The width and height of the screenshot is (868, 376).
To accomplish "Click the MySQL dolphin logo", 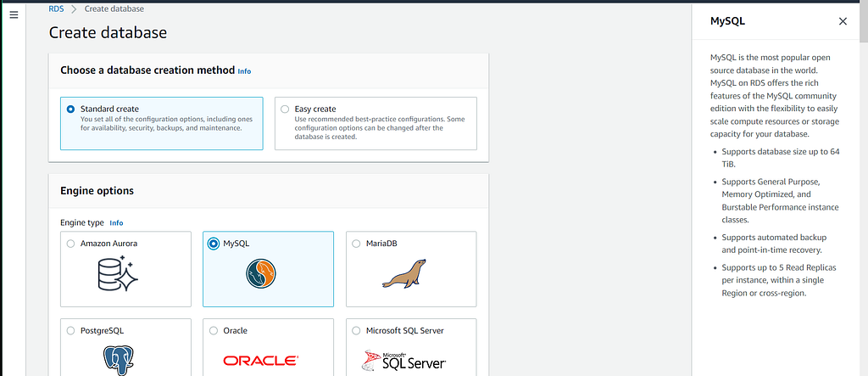I will [261, 273].
